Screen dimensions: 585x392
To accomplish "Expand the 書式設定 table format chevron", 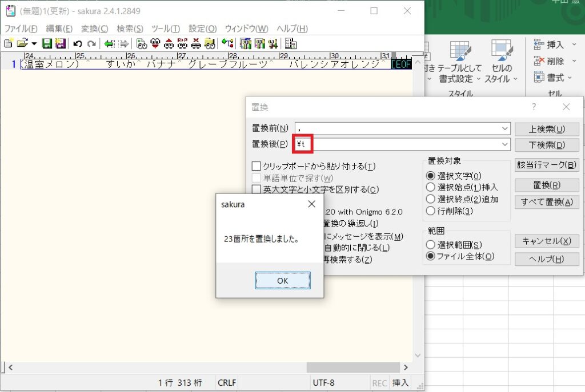I will tap(478, 79).
